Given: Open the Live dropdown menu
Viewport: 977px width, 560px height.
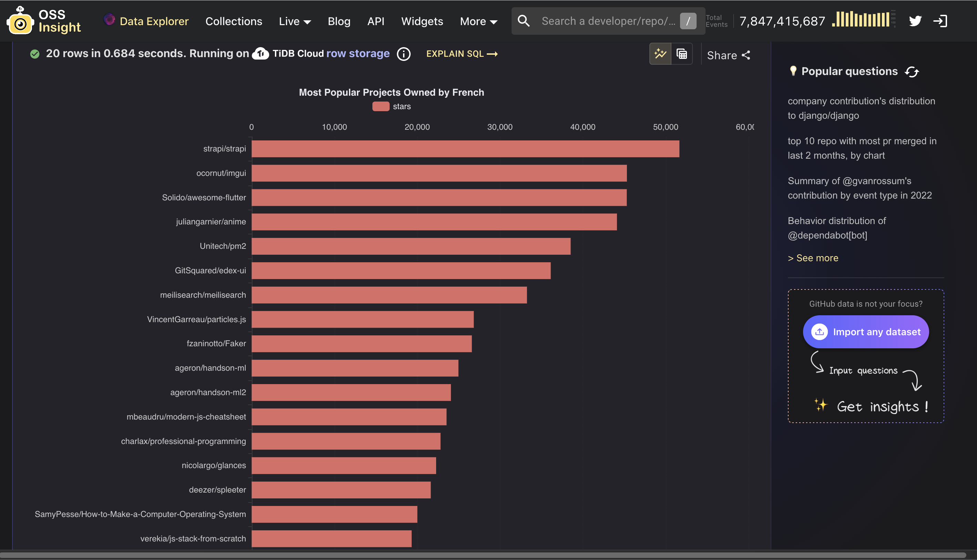Looking at the screenshot, I should (x=295, y=21).
